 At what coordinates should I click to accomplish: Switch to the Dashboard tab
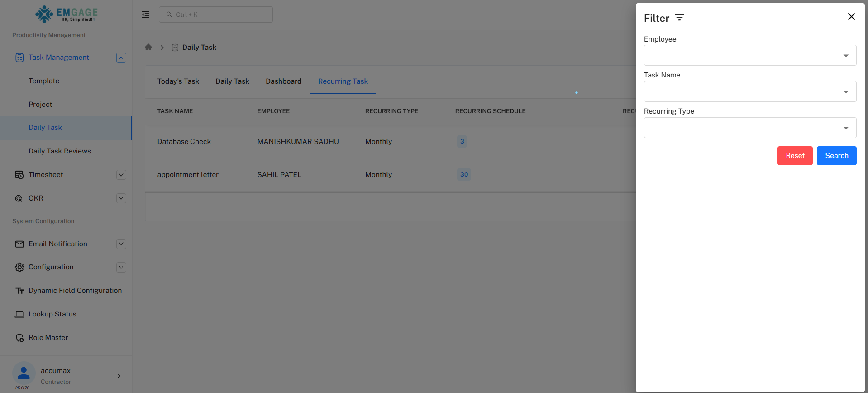[x=283, y=81]
